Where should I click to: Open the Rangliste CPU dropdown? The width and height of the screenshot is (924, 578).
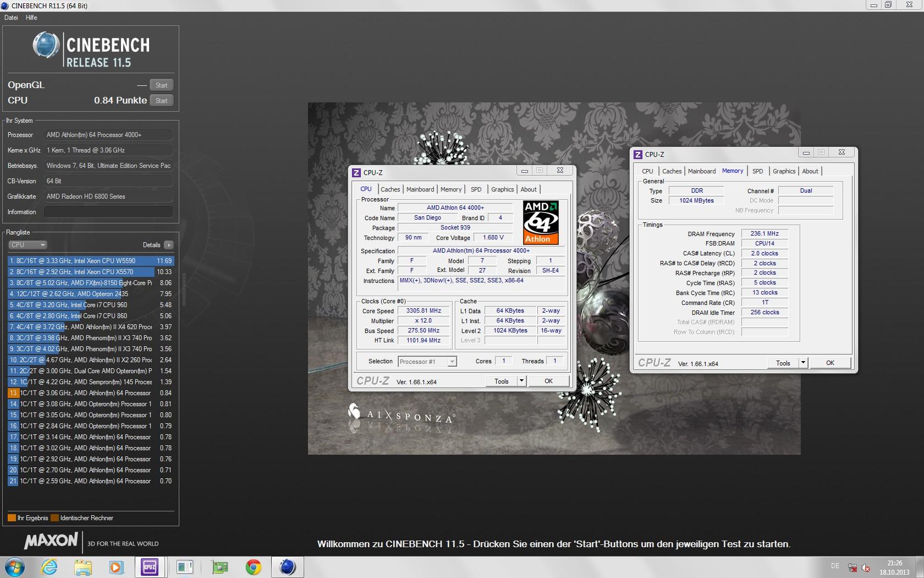click(28, 245)
